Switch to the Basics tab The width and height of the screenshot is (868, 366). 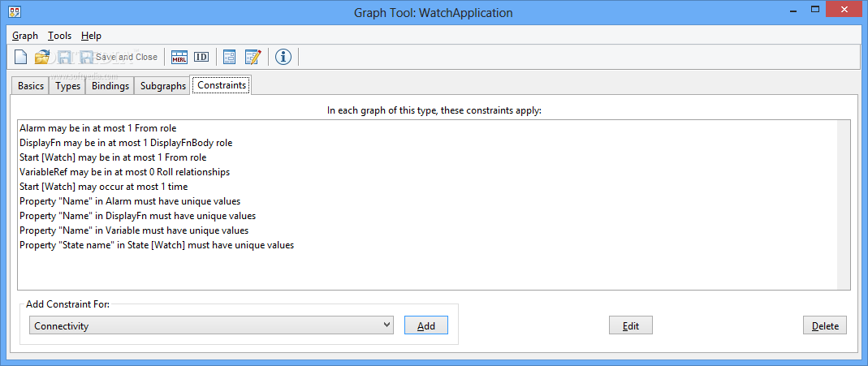(x=30, y=86)
